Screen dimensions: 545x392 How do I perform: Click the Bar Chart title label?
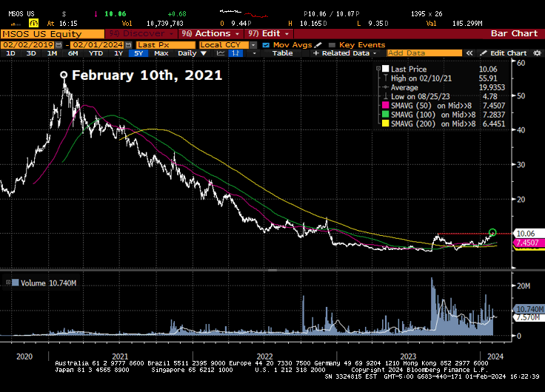(x=514, y=33)
